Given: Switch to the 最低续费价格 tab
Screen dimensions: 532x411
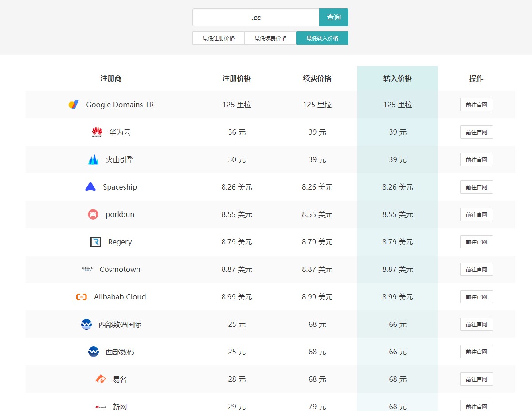Looking at the screenshot, I should click(x=270, y=38).
